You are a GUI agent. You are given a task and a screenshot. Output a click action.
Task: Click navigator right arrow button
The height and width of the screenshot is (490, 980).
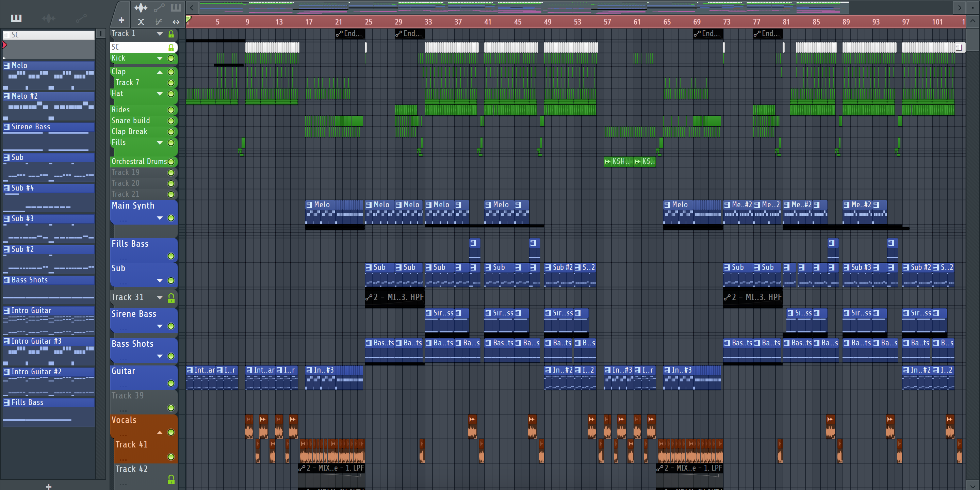[x=959, y=7]
